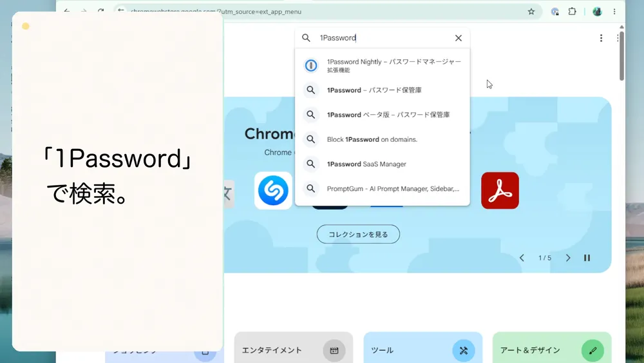
Task: Click the Chrome profile avatar
Action: [x=597, y=12]
